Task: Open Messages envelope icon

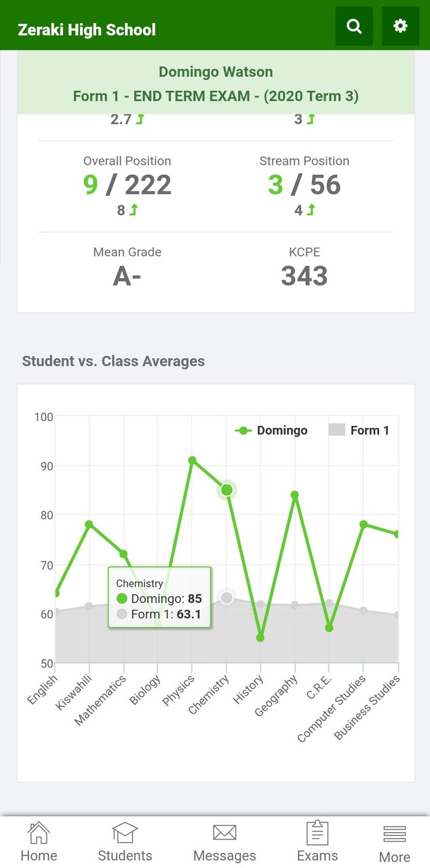Action: (x=224, y=832)
